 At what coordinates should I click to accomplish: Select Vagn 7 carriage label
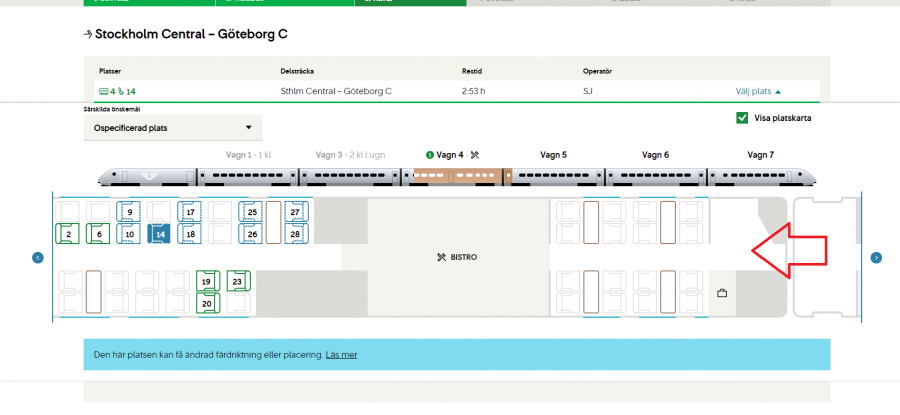pos(760,155)
